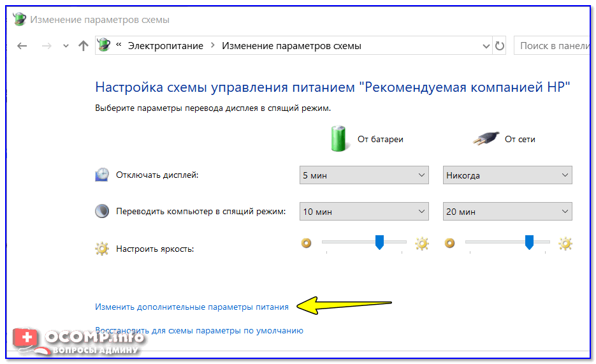Click the bright sun icon for plugged-in brightness
Screen dimensions: 596x364
point(565,243)
